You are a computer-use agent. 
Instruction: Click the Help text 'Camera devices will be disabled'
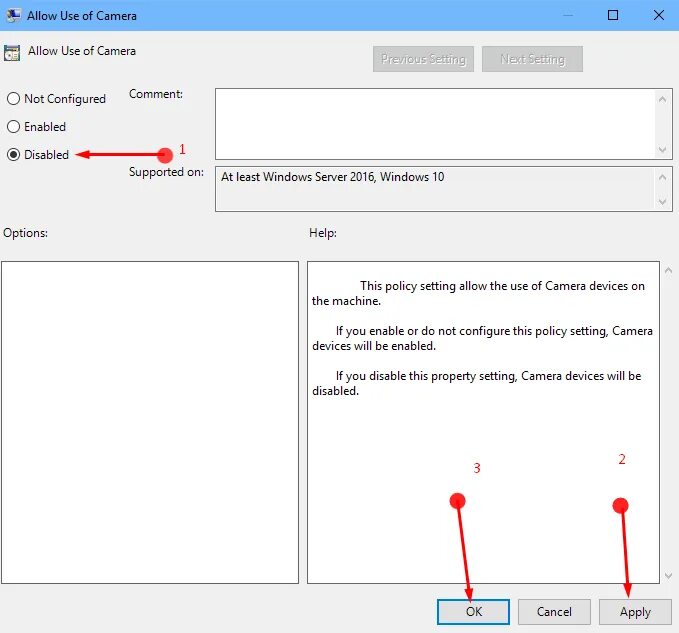tap(476, 383)
